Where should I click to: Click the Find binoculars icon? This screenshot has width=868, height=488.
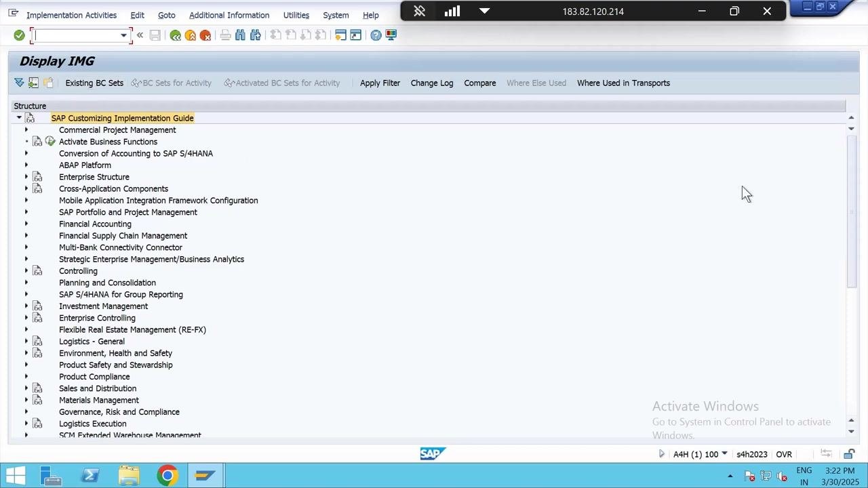point(240,35)
